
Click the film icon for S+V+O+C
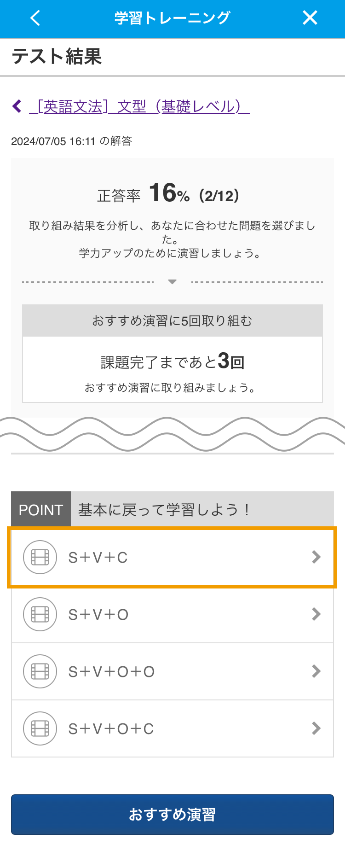click(40, 728)
